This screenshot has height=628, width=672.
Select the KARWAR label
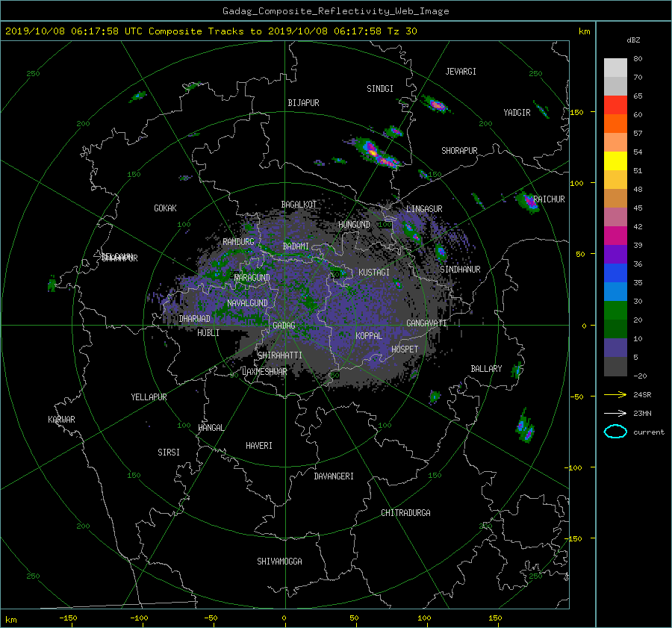pos(61,420)
